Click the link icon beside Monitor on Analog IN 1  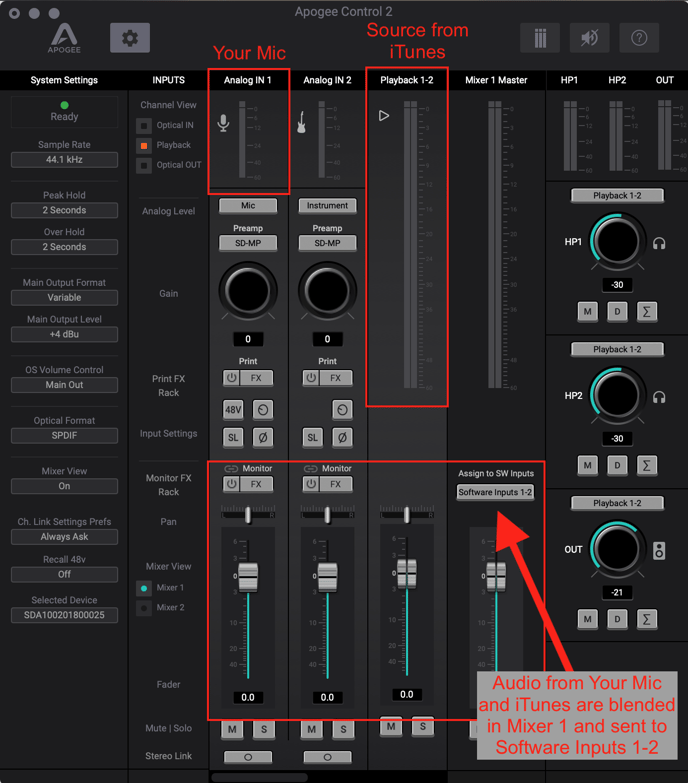click(x=231, y=468)
